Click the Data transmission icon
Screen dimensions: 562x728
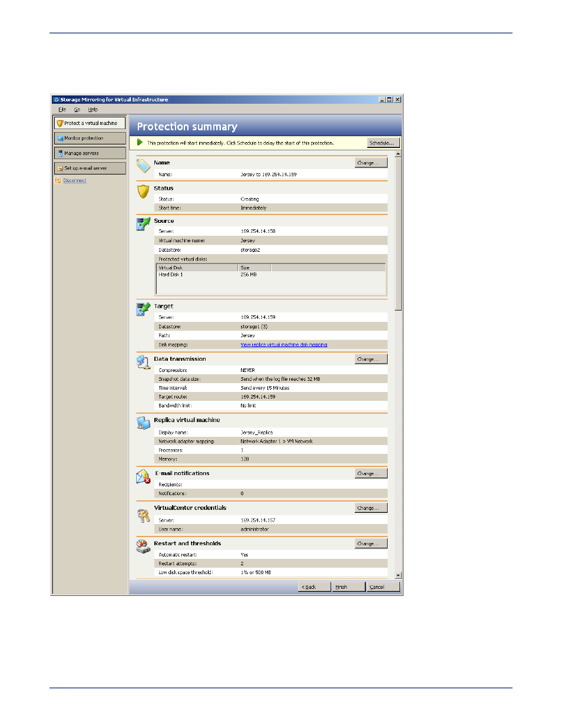[x=143, y=362]
